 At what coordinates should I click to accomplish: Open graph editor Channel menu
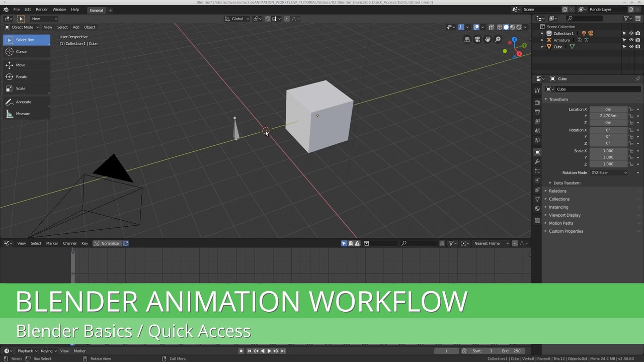[x=69, y=243]
